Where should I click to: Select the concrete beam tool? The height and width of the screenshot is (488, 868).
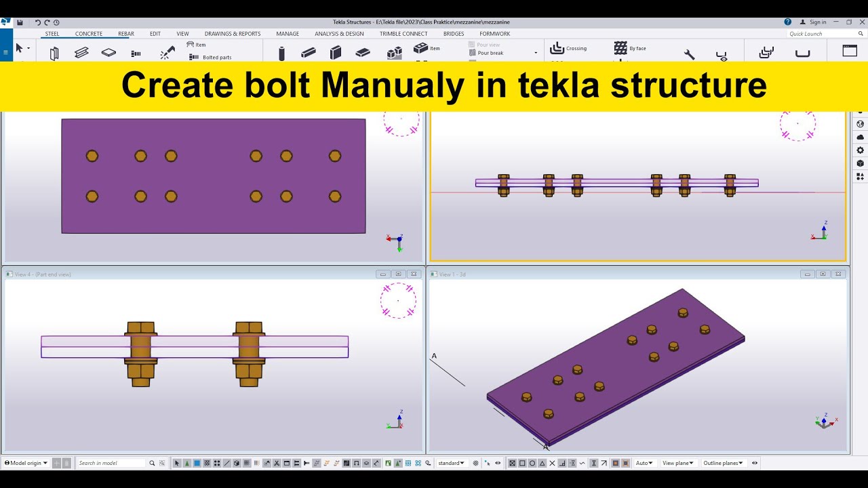(x=309, y=53)
